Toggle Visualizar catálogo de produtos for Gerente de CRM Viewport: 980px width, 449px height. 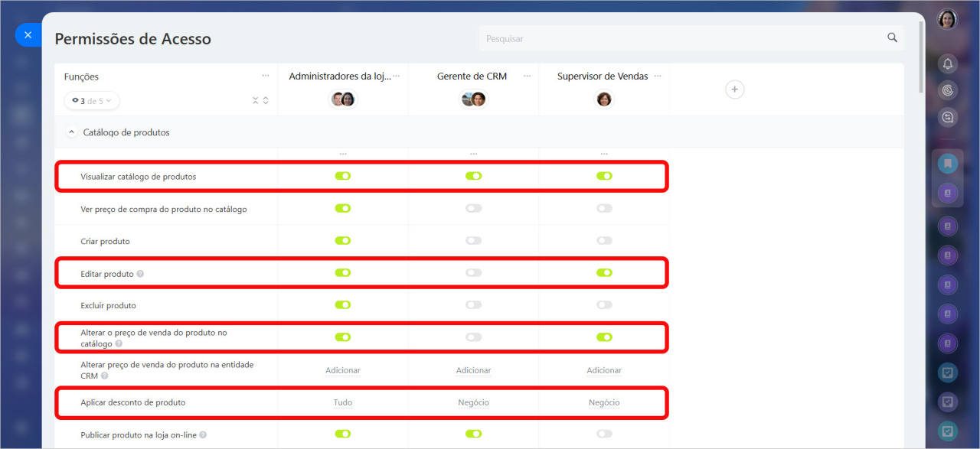(x=473, y=176)
